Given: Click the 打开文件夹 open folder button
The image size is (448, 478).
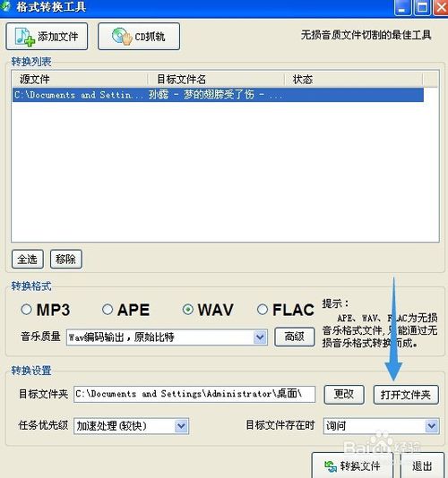Looking at the screenshot, I should click(x=406, y=395).
